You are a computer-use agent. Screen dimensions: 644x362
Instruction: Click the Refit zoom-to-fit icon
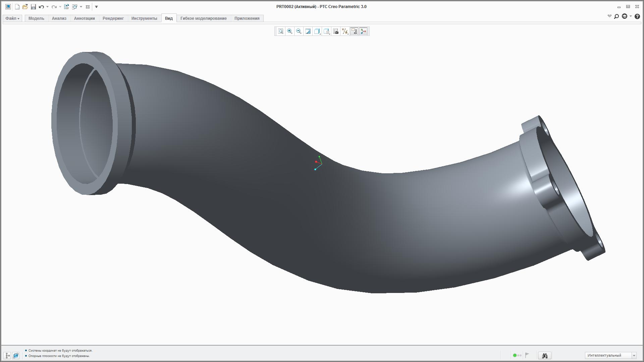pyautogui.click(x=281, y=32)
